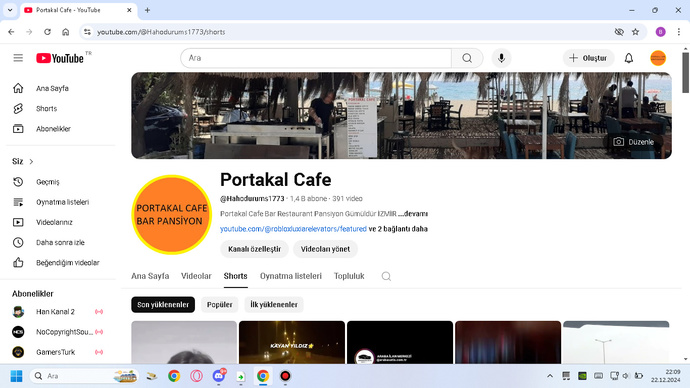Open the account avatar menu
The height and width of the screenshot is (388, 690).
point(658,58)
